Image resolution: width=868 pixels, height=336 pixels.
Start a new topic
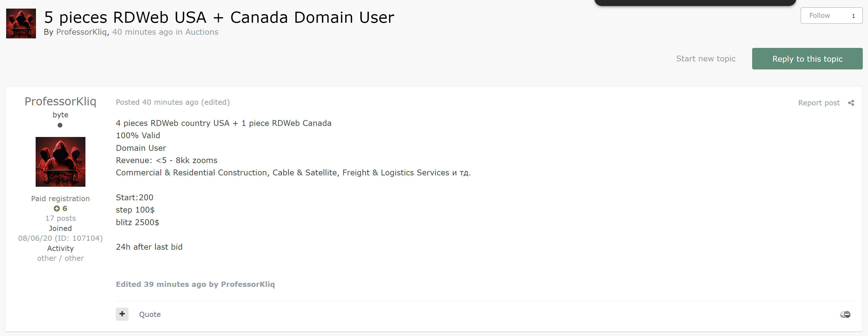(x=705, y=59)
